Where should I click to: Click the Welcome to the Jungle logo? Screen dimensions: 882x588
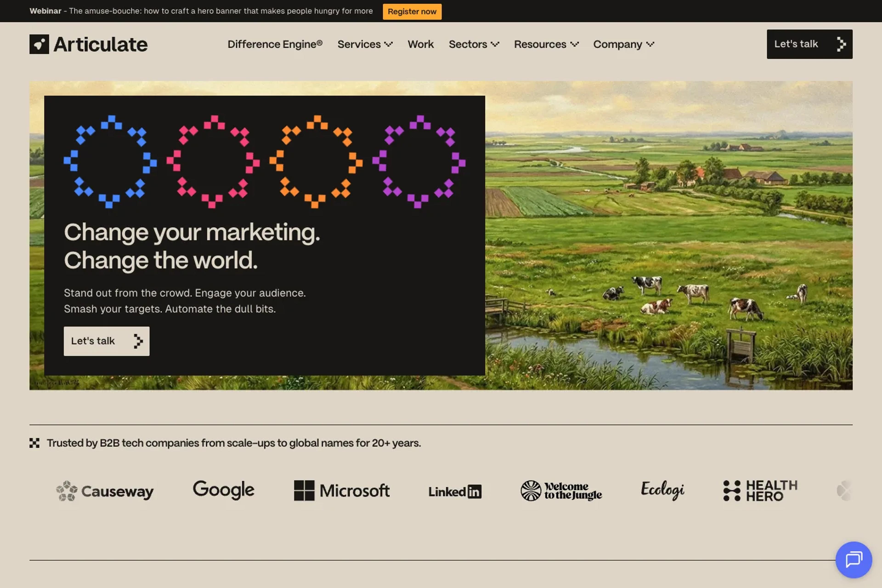pyautogui.click(x=561, y=491)
